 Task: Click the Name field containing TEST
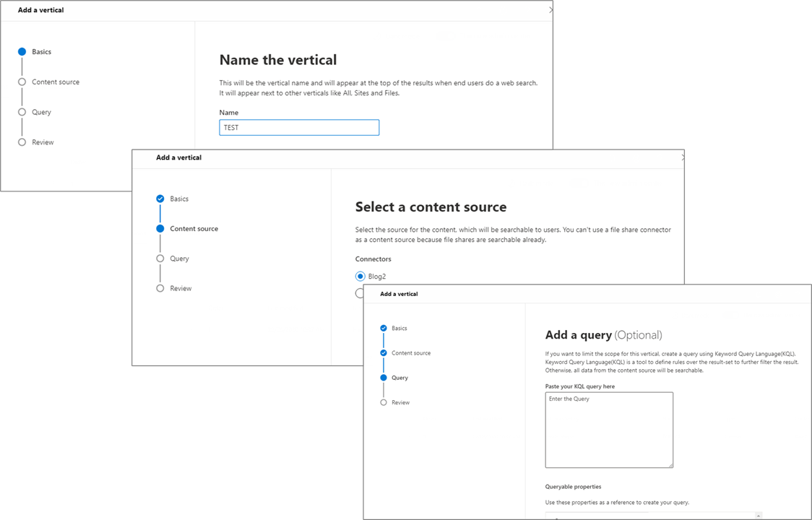[299, 127]
